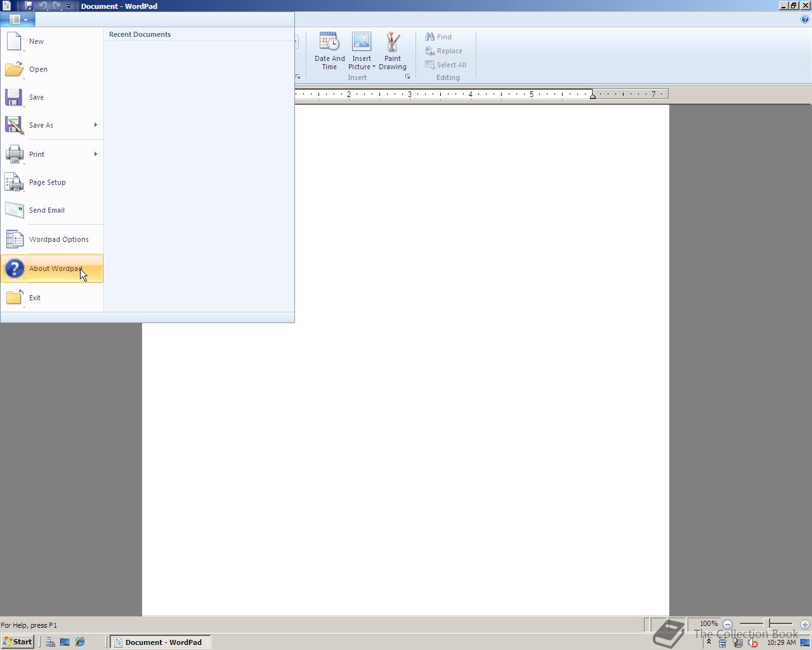This screenshot has width=812, height=650.
Task: Click the Recent Documents header
Action: point(140,34)
